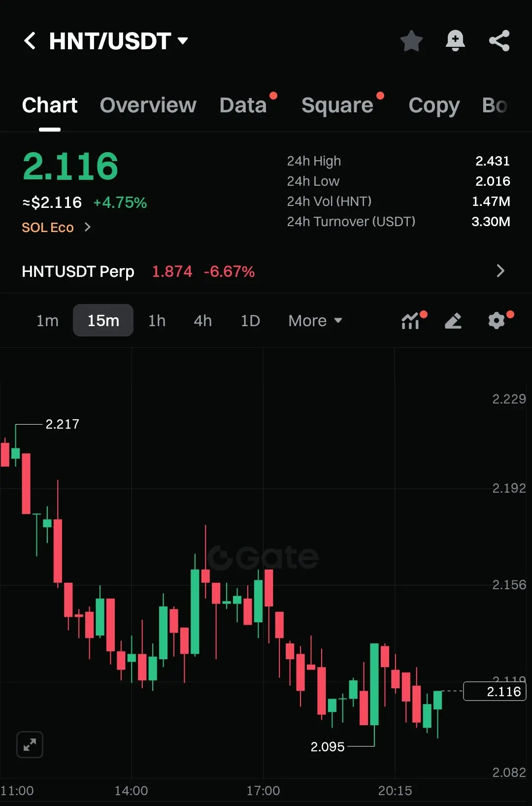The width and height of the screenshot is (532, 806).
Task: Select the 15m timeframe
Action: [x=103, y=321]
